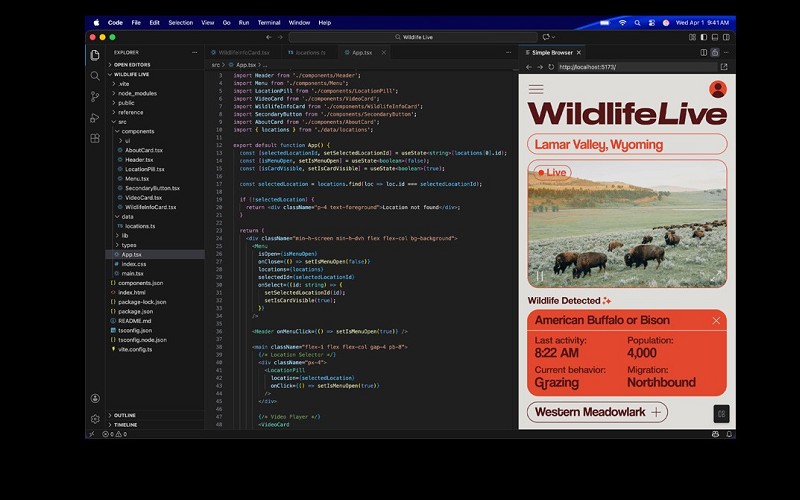Close the App.tsx editor tab
This screenshot has width=800, height=500.
pyautogui.click(x=384, y=53)
